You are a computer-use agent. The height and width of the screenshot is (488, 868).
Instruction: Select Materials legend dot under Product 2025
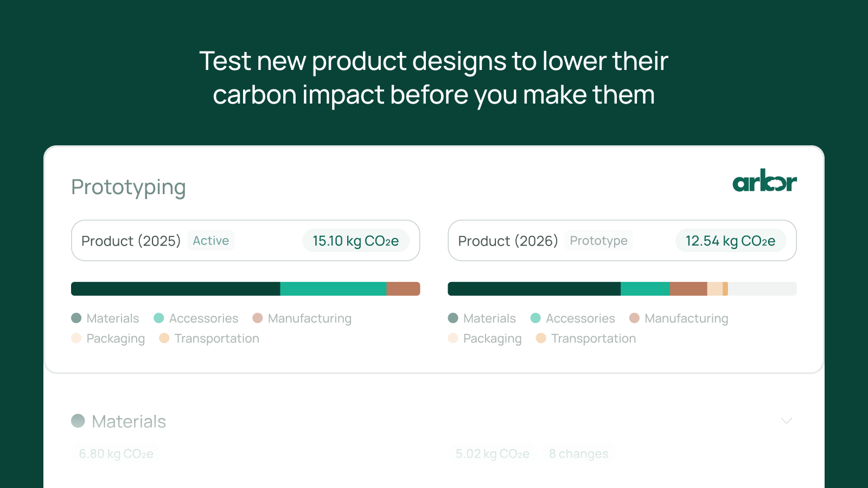pyautogui.click(x=76, y=318)
